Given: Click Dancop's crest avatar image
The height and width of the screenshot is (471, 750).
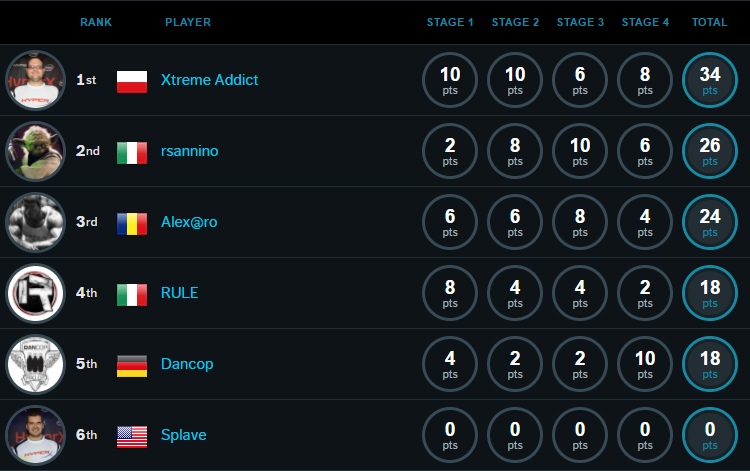Looking at the screenshot, I should pos(35,364).
